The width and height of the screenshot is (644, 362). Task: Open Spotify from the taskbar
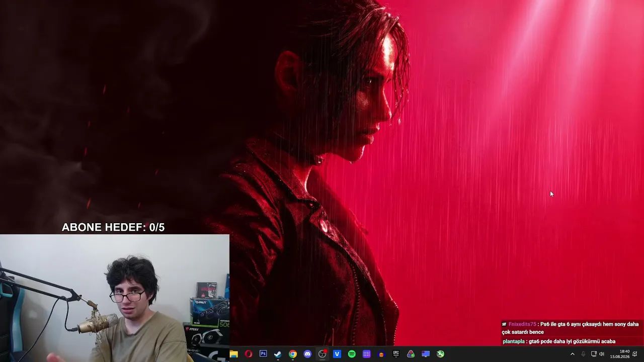click(352, 354)
